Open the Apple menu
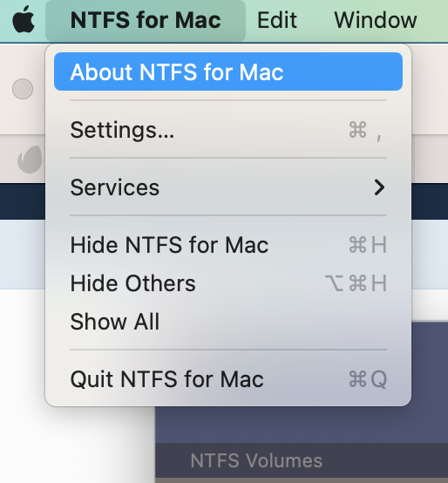The image size is (448, 483). click(24, 20)
